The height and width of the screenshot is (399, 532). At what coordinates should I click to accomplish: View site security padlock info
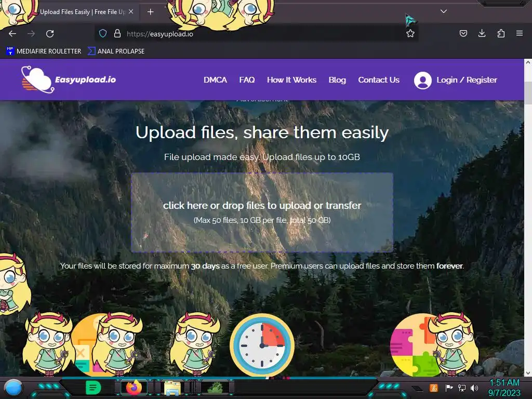coord(117,34)
